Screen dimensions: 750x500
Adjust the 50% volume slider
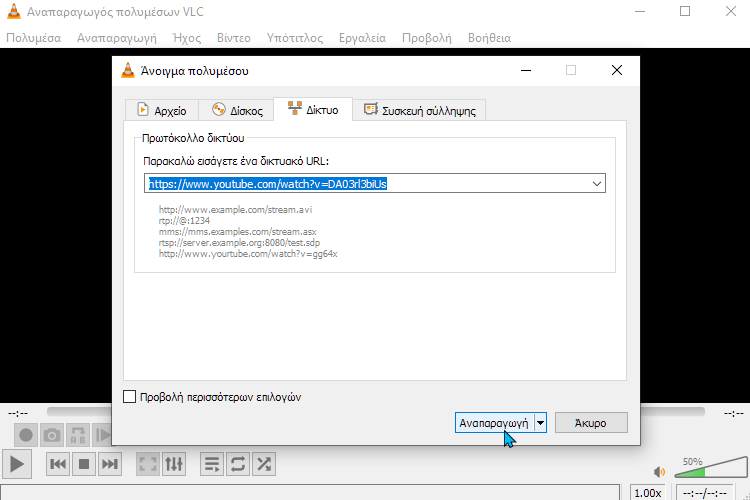coord(711,467)
